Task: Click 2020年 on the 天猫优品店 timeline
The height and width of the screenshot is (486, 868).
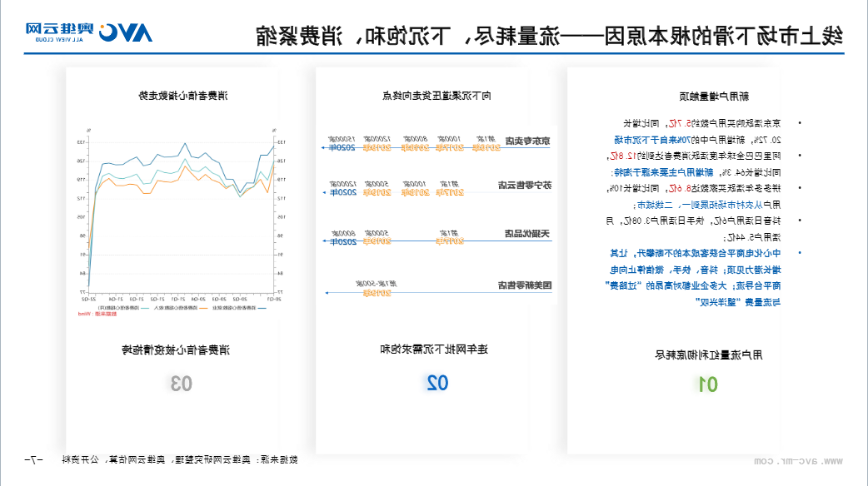Action: tap(343, 241)
